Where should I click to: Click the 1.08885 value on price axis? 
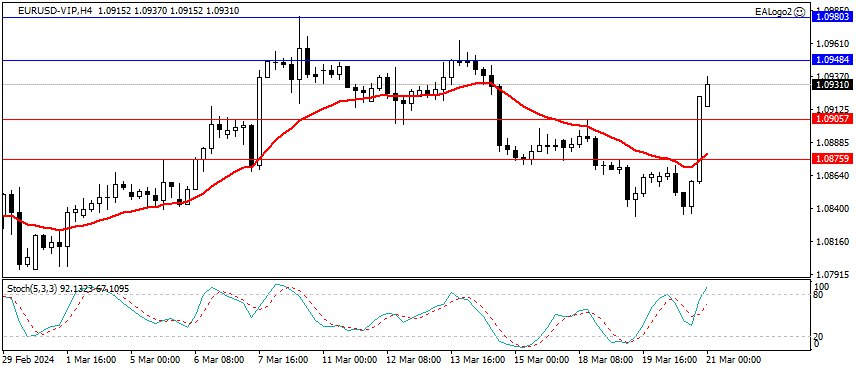tap(833, 143)
